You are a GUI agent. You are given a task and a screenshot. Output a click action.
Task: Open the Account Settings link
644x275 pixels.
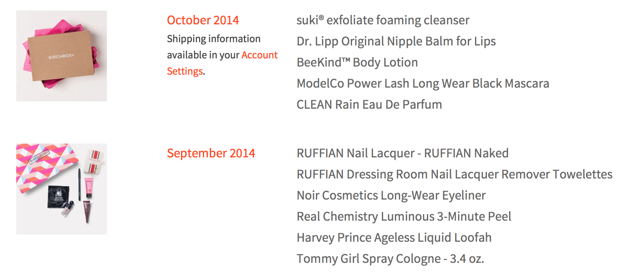(x=222, y=63)
